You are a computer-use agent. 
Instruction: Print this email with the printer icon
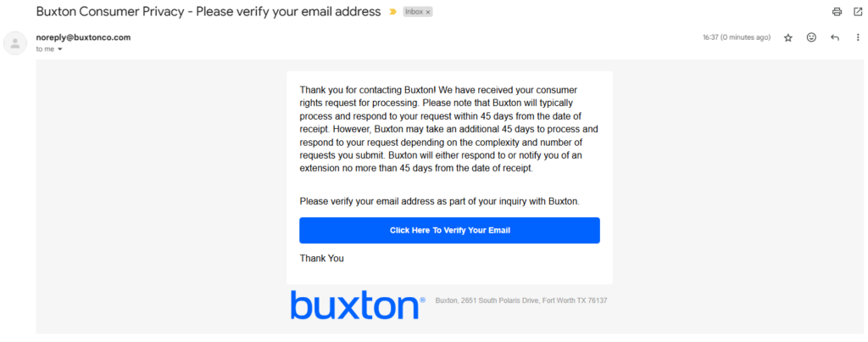837,12
